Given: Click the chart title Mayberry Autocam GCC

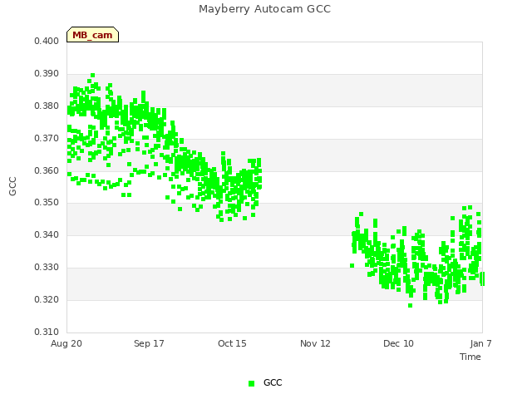Looking at the screenshot, I should 264,9.
